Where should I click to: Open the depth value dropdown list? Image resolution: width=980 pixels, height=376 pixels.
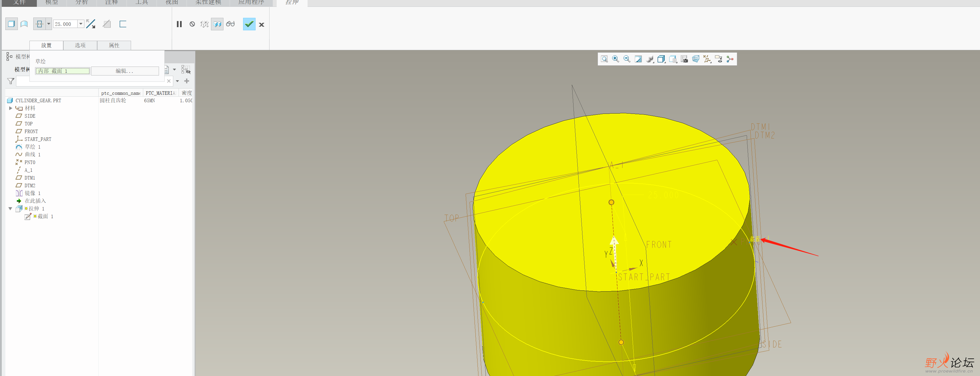point(81,24)
